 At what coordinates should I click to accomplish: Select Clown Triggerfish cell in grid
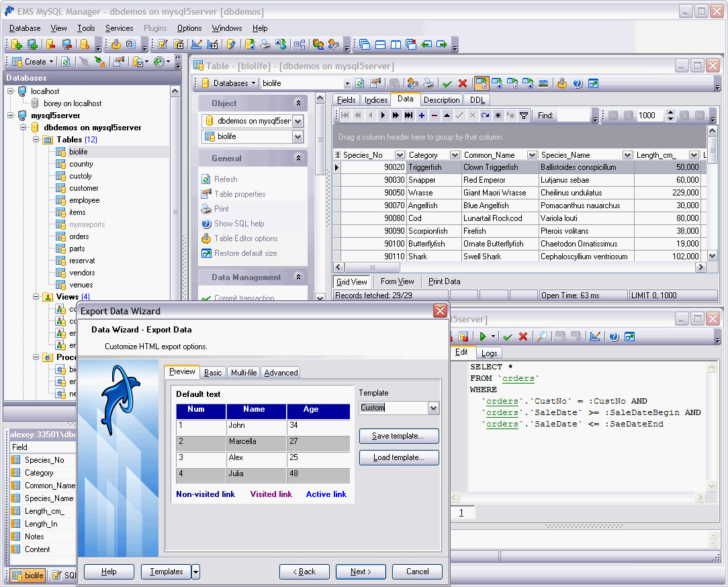point(500,167)
